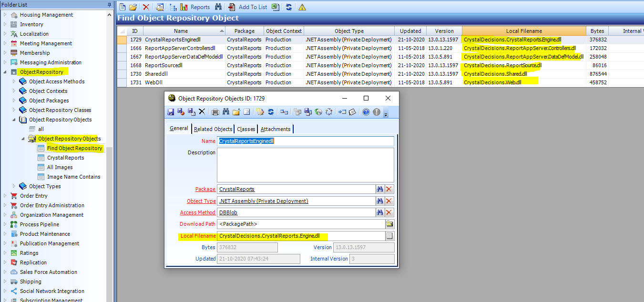The height and width of the screenshot is (302, 644).
Task: Open Help via the question mark icon
Action: (x=366, y=112)
